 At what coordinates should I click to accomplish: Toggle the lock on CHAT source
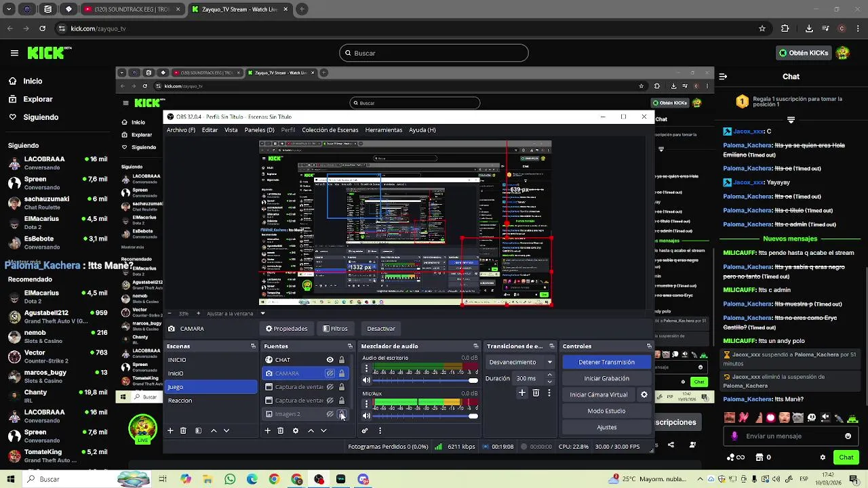(341, 360)
